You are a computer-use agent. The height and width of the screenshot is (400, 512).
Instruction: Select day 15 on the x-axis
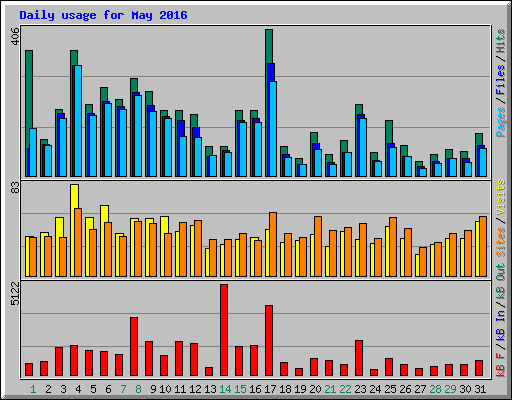coord(240,389)
